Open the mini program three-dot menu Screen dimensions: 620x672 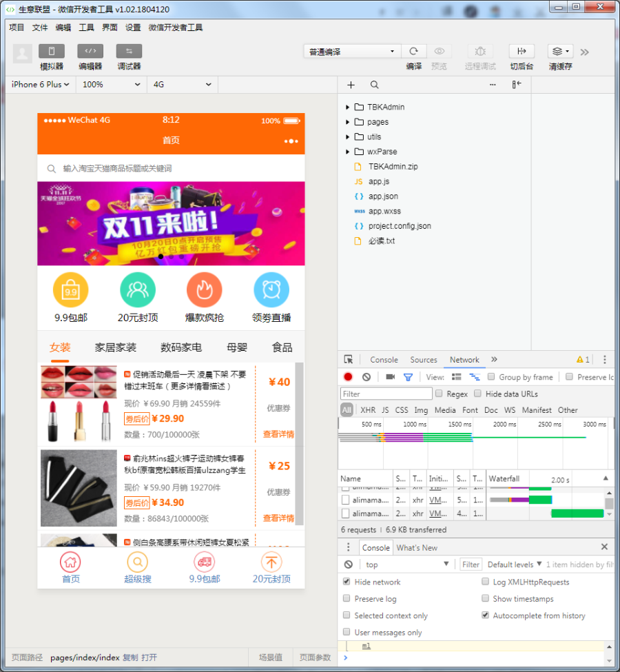click(291, 141)
